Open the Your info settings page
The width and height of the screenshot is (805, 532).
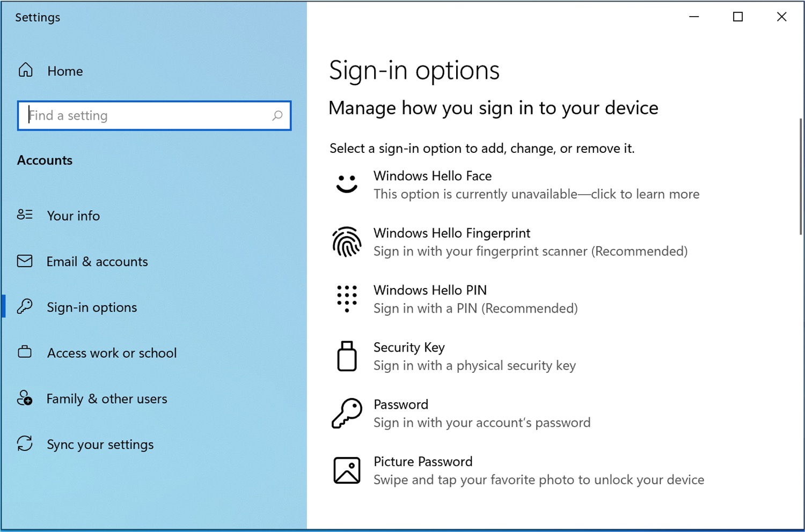click(74, 216)
